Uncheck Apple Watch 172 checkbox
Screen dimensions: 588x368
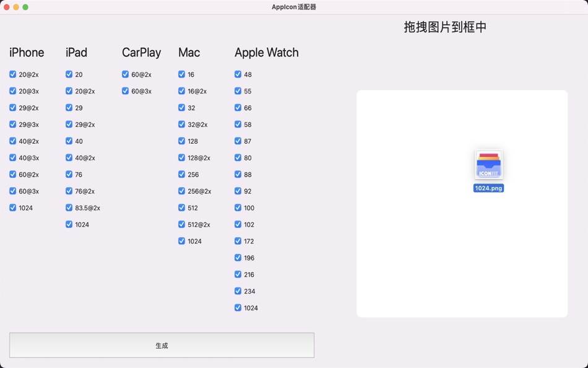(238, 241)
